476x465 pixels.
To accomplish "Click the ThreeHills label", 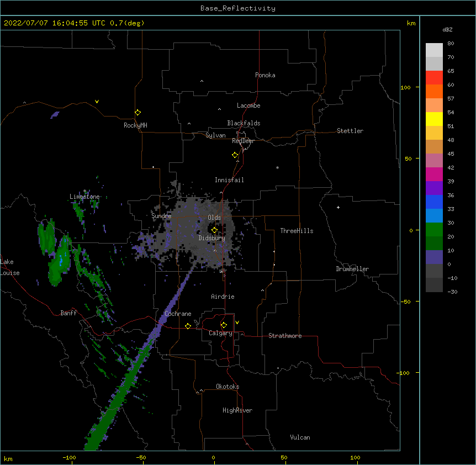I will [297, 231].
